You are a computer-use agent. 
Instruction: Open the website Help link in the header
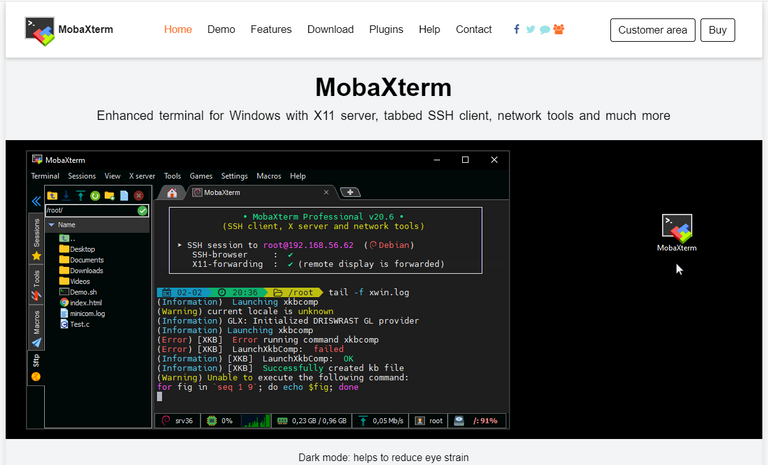429,29
